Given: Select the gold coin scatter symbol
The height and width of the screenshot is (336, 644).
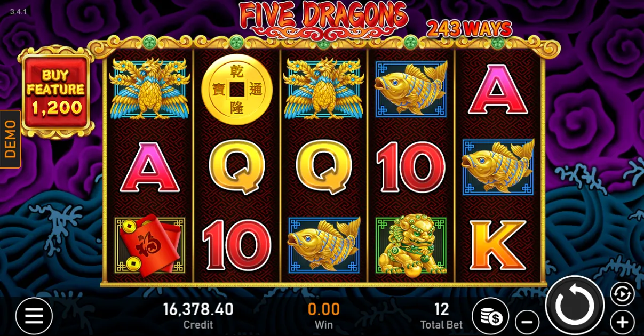Looking at the screenshot, I should pos(236,90).
